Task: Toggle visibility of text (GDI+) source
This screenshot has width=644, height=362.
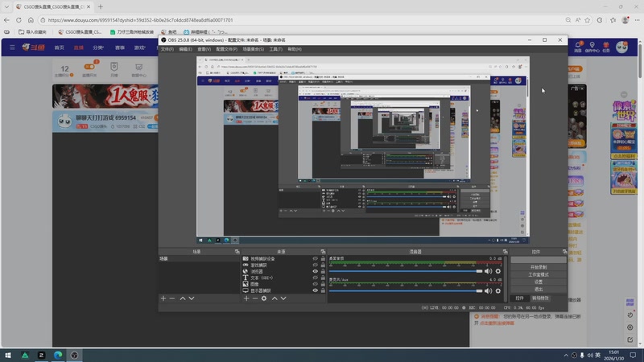Action: (315, 278)
